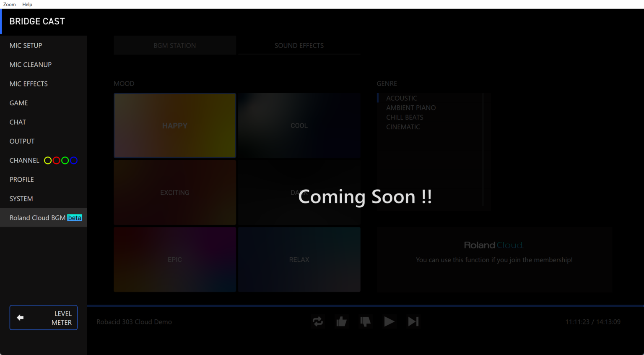Screen dimensions: 644x355
Task: Click the yellow channel circle indicator
Action: [48, 161]
